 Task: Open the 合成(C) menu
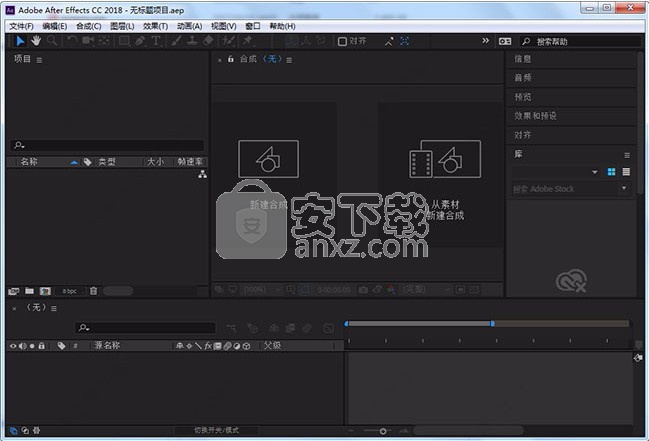click(x=89, y=27)
